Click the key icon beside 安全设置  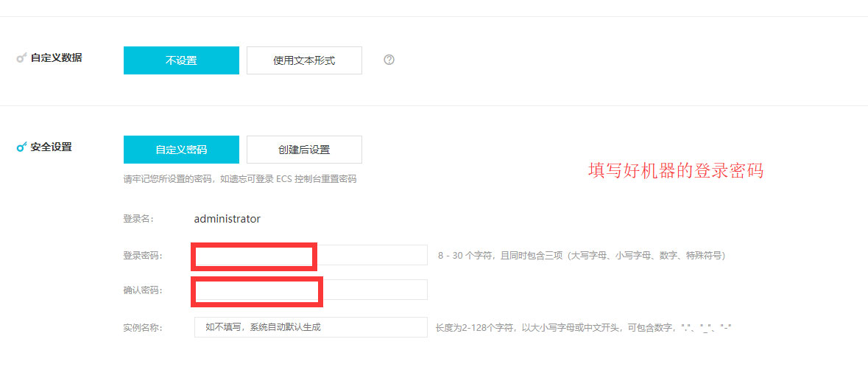point(21,147)
